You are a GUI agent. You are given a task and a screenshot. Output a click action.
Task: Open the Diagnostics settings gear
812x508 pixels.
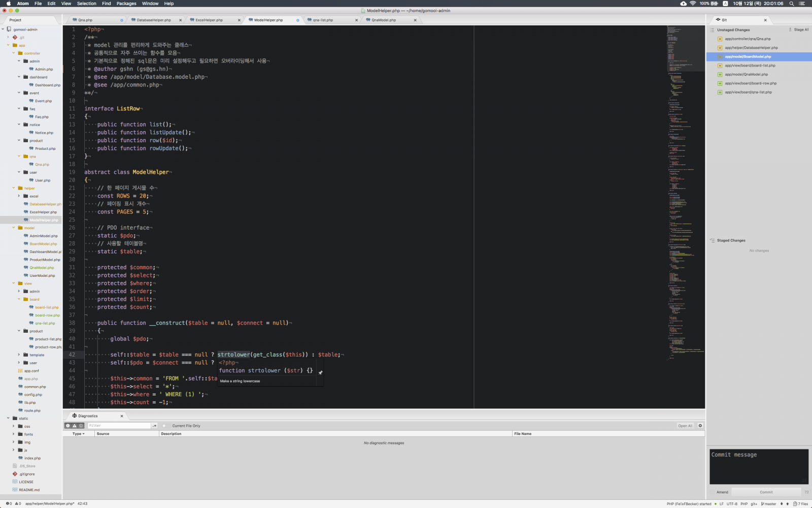pyautogui.click(x=700, y=426)
